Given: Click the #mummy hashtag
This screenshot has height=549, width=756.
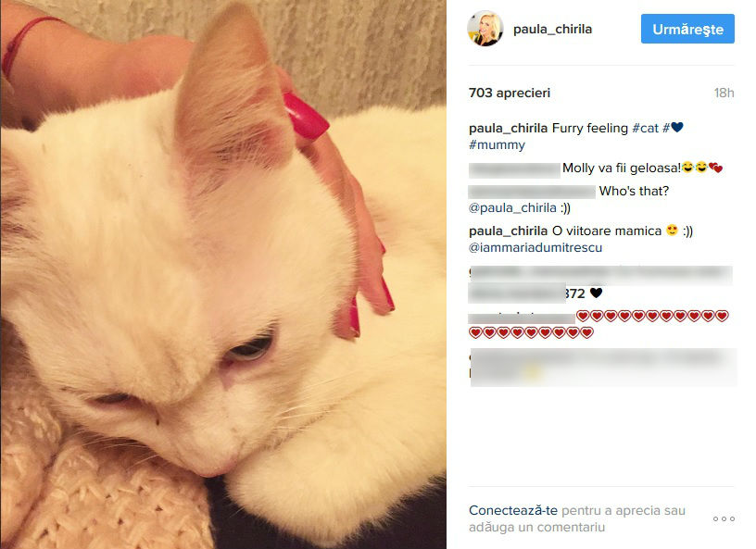Looking at the screenshot, I should [x=497, y=144].
